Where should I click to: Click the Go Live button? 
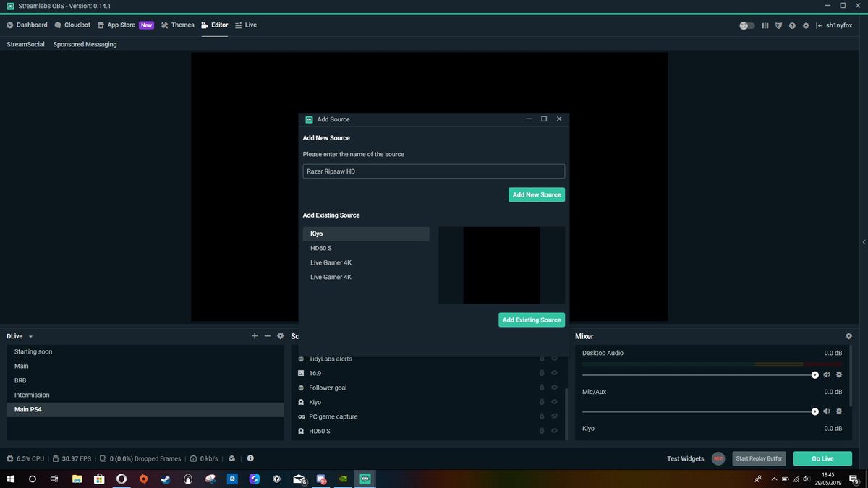click(822, 458)
